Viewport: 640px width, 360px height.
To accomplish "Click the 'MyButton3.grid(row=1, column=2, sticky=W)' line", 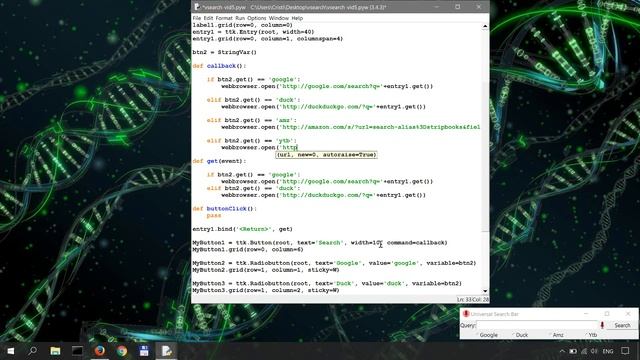I will (x=266, y=290).
